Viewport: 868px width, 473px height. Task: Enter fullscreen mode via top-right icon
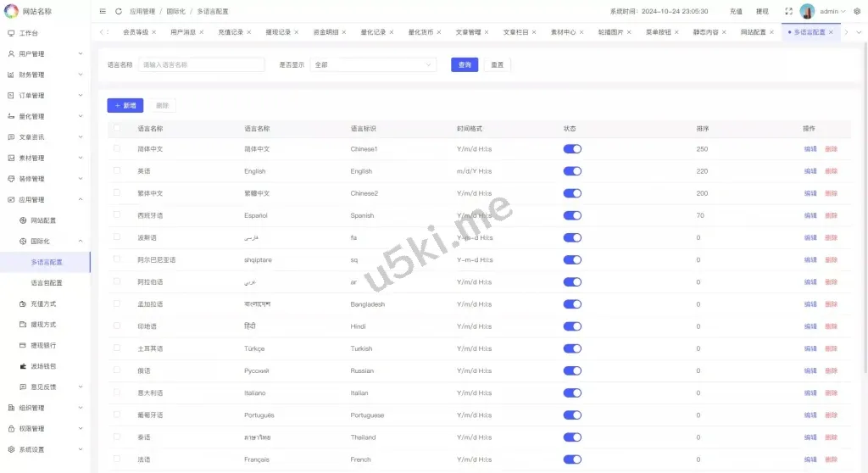[x=788, y=12]
